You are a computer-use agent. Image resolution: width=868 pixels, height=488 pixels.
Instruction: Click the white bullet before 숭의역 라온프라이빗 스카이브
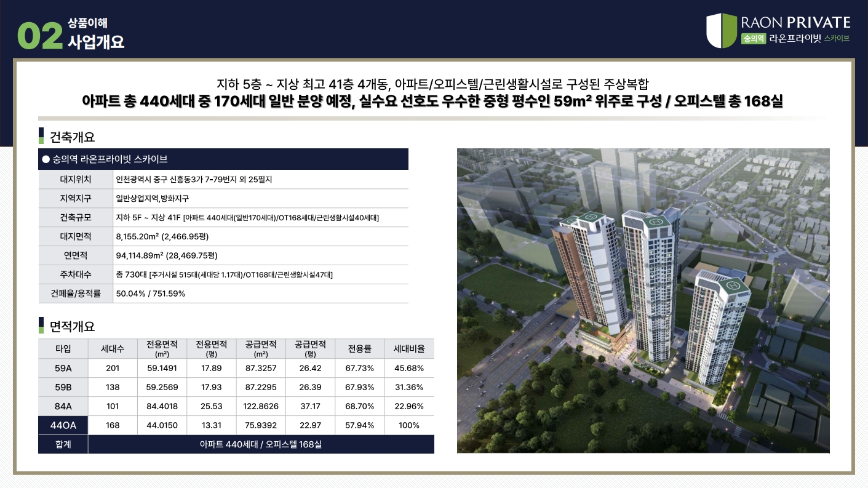click(x=46, y=159)
